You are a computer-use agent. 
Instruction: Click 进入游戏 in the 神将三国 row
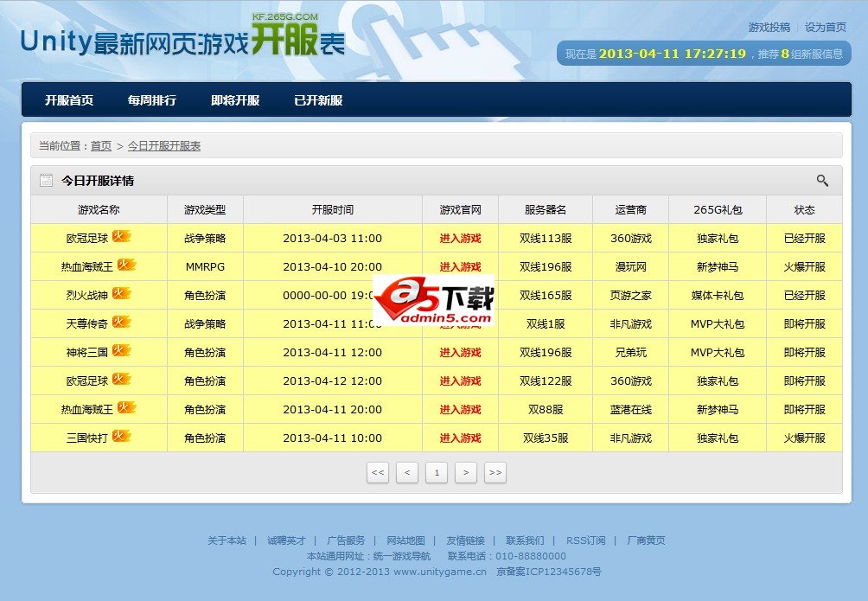point(460,352)
